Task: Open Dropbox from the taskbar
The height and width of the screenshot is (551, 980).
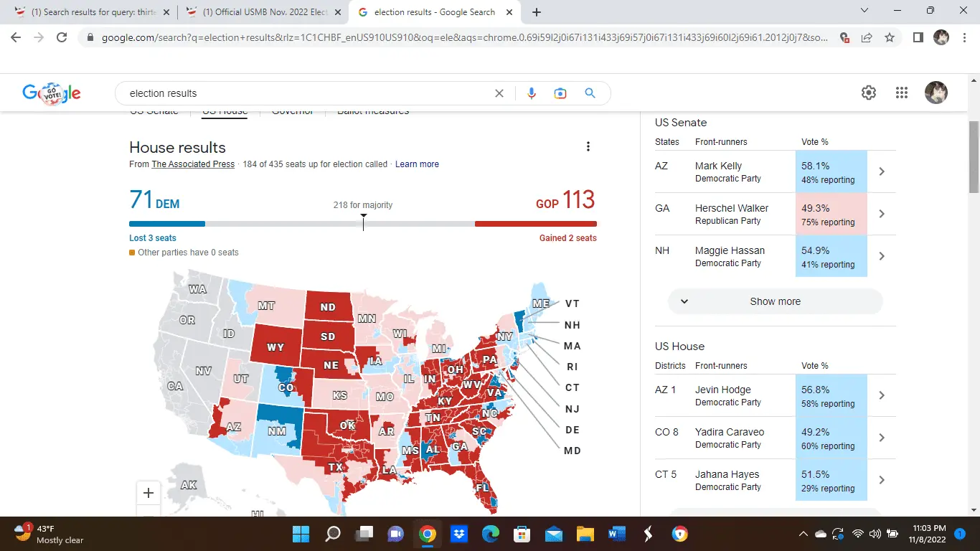Action: (x=458, y=534)
